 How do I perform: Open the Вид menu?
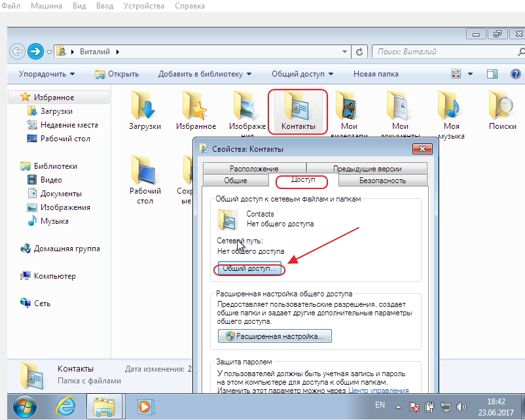[79, 6]
